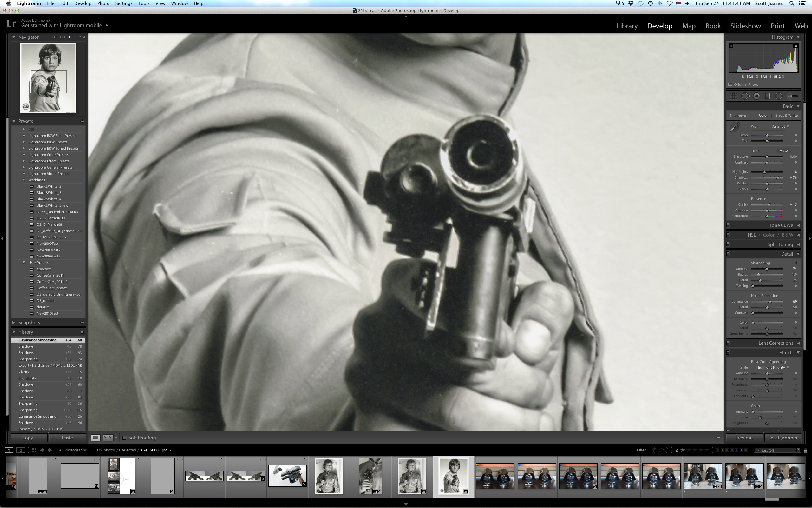Filter by red color label
812x508 pixels.
pos(717,450)
